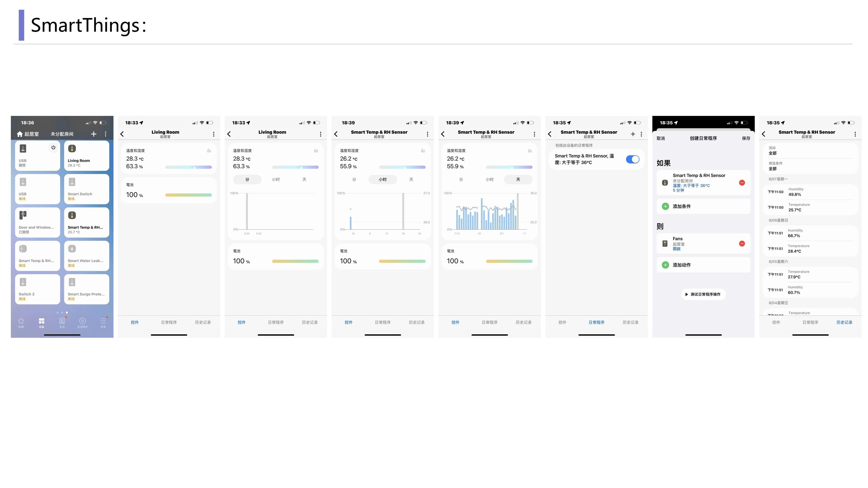This screenshot has height=488, width=868.
Task: Open the 自动操作 tab in bottom navigation
Action: (x=83, y=322)
